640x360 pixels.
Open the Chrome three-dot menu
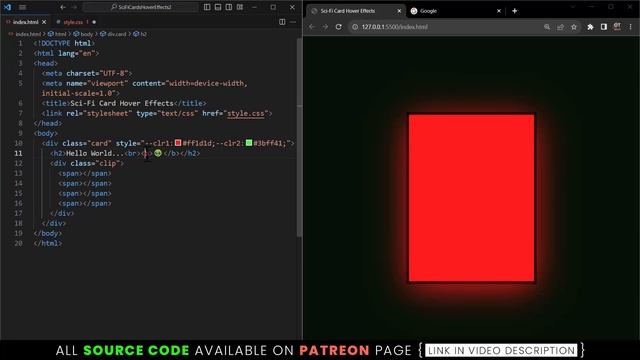[x=630, y=27]
